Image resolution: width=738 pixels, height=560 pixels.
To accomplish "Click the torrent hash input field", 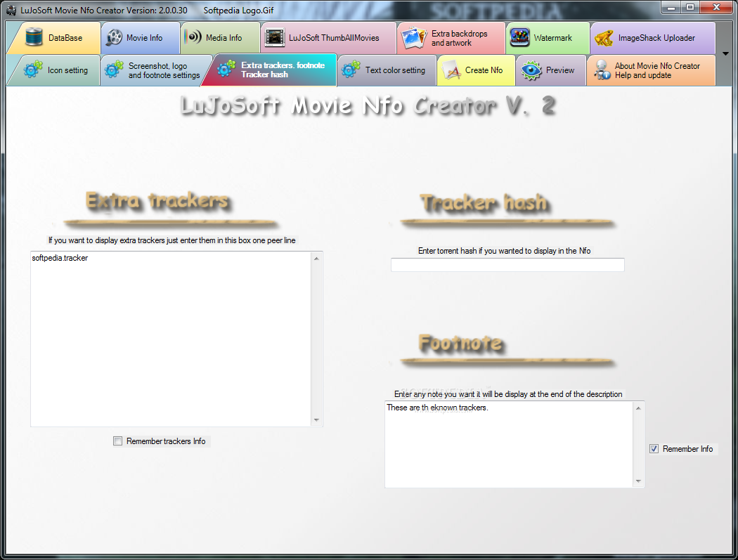I will point(507,264).
